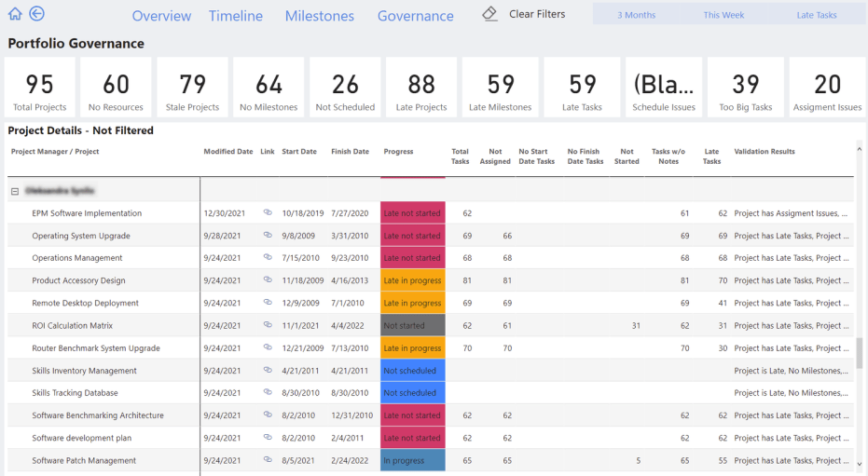Click Late not started status for EPM Software Implementation
The height and width of the screenshot is (476, 868).
coord(412,212)
